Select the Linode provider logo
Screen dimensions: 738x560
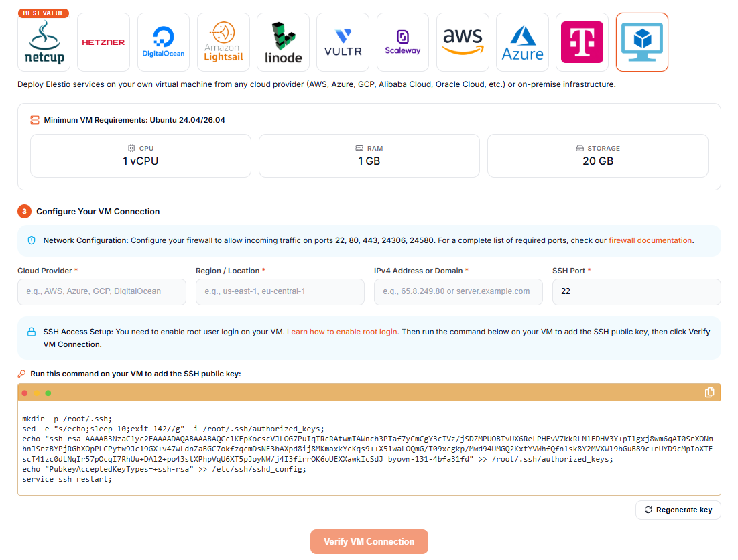pos(283,42)
